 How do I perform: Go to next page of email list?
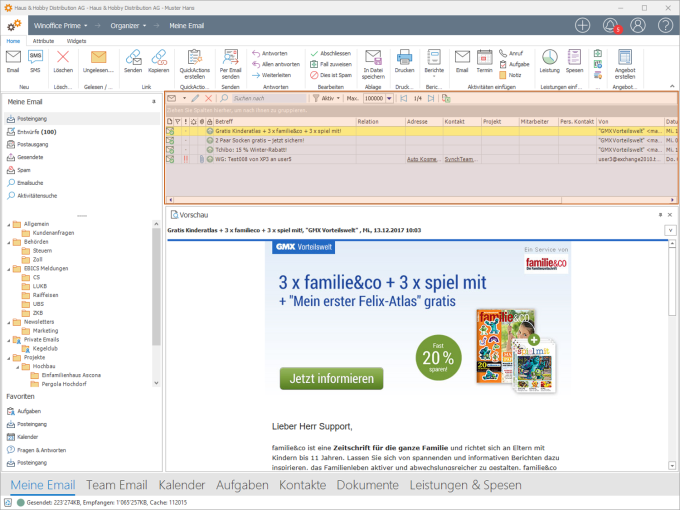pyautogui.click(x=431, y=98)
